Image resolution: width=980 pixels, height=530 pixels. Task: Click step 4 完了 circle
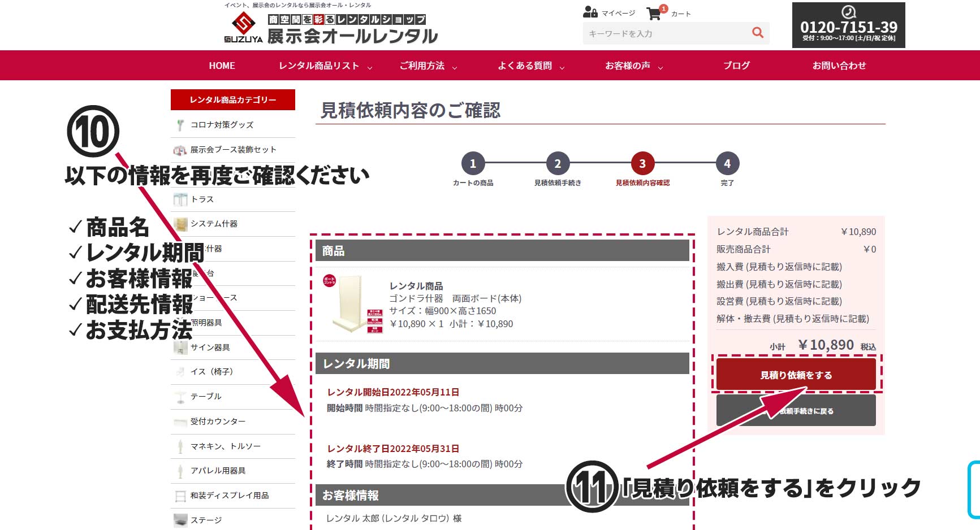click(727, 164)
